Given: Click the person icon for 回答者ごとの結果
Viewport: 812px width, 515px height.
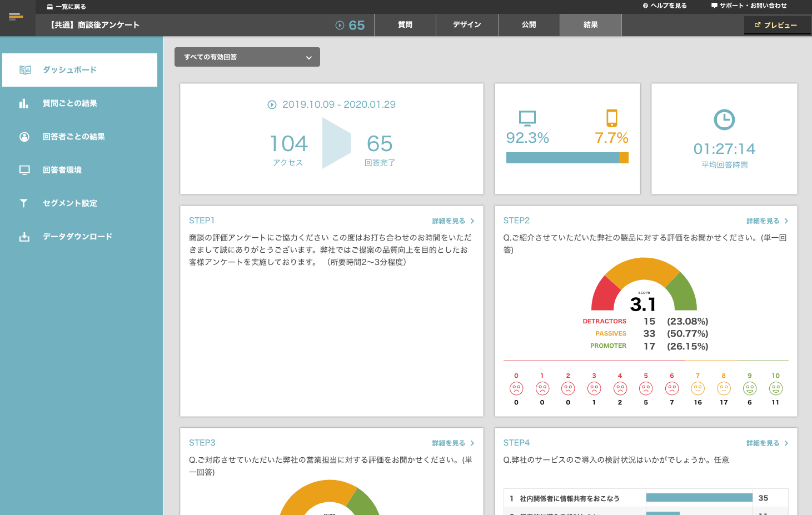Looking at the screenshot, I should point(24,137).
